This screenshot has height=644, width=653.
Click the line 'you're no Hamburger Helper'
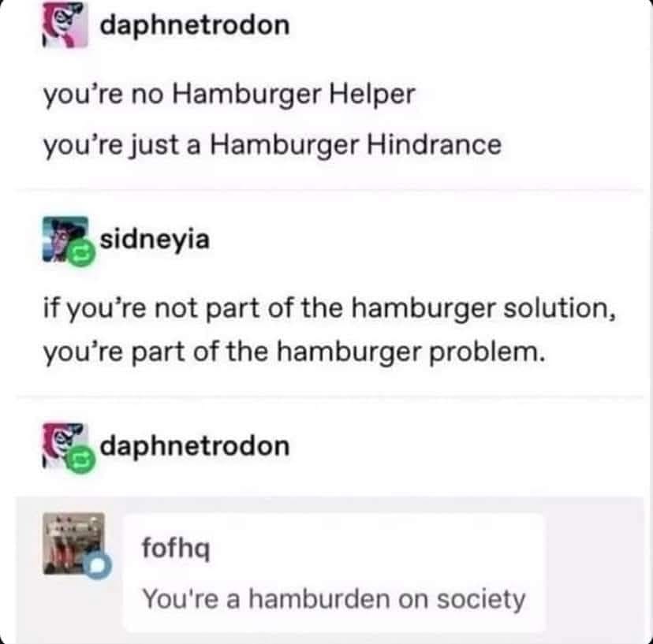(229, 95)
